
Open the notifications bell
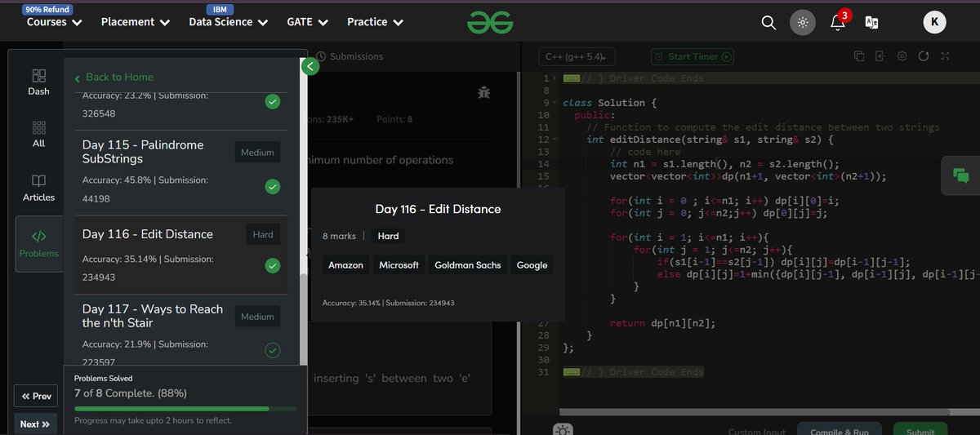[x=838, y=22]
